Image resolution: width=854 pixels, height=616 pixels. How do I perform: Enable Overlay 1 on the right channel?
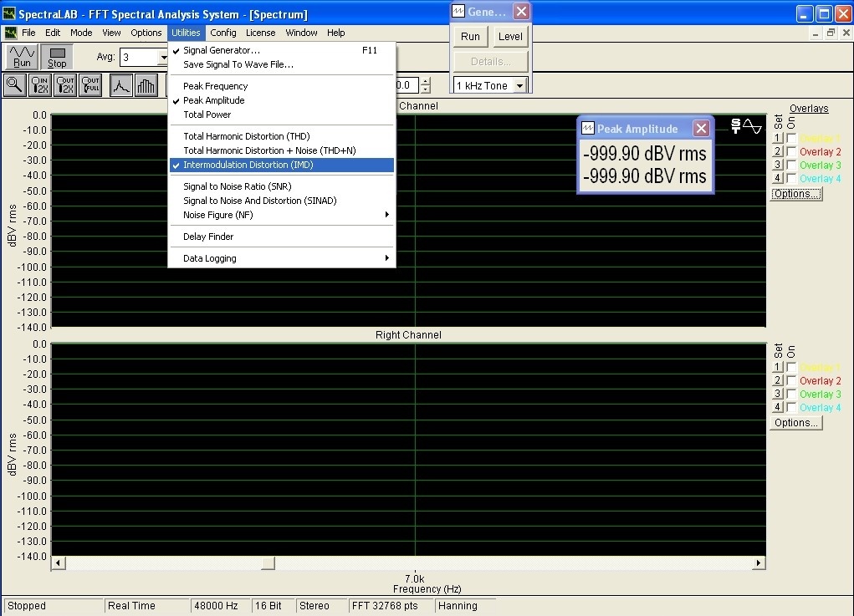tap(791, 367)
